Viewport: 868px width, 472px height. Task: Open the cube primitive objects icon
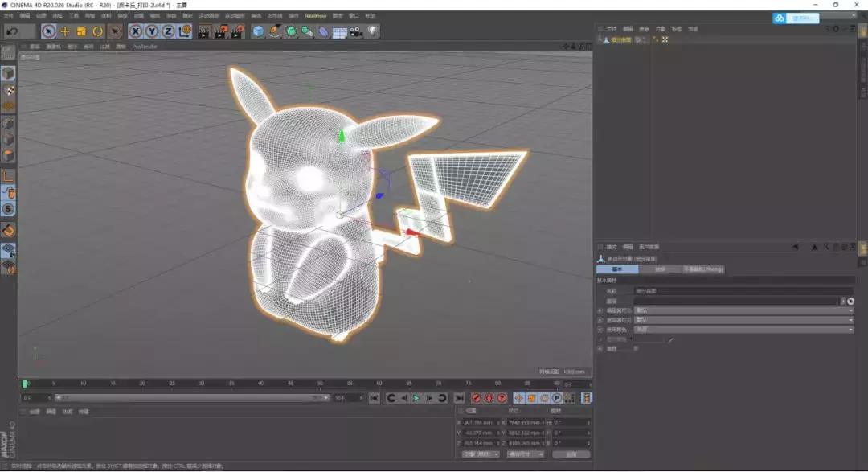click(x=258, y=31)
